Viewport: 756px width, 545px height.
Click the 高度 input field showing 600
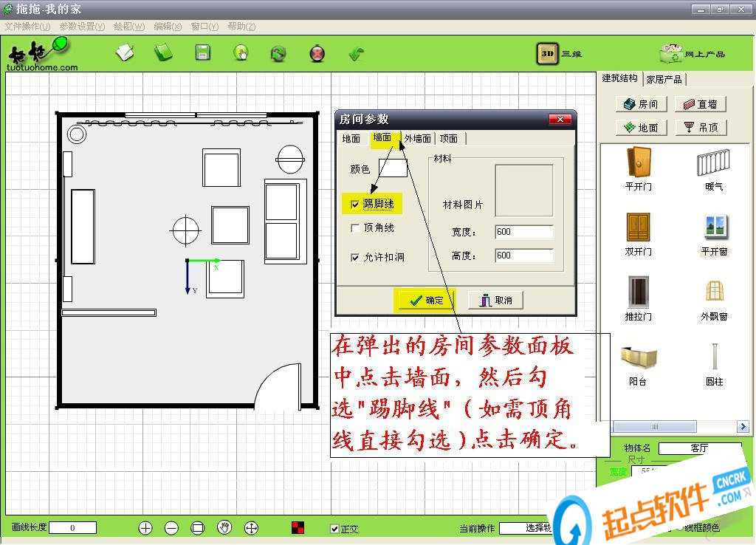[524, 256]
